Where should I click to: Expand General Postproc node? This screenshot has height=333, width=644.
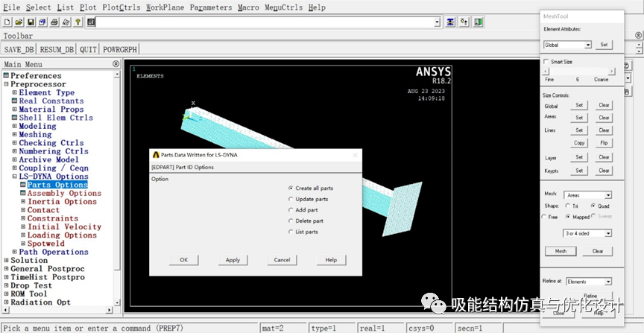(6, 268)
